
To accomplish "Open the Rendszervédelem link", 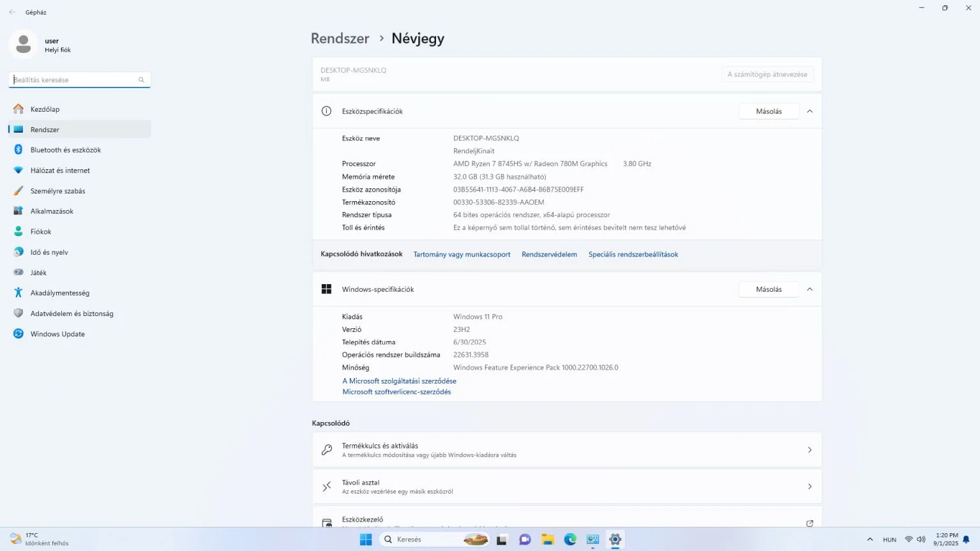I will point(549,254).
